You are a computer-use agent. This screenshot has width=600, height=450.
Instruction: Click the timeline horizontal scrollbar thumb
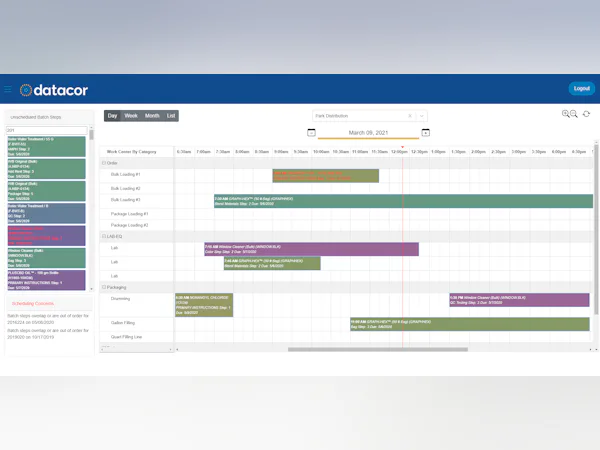click(378, 349)
